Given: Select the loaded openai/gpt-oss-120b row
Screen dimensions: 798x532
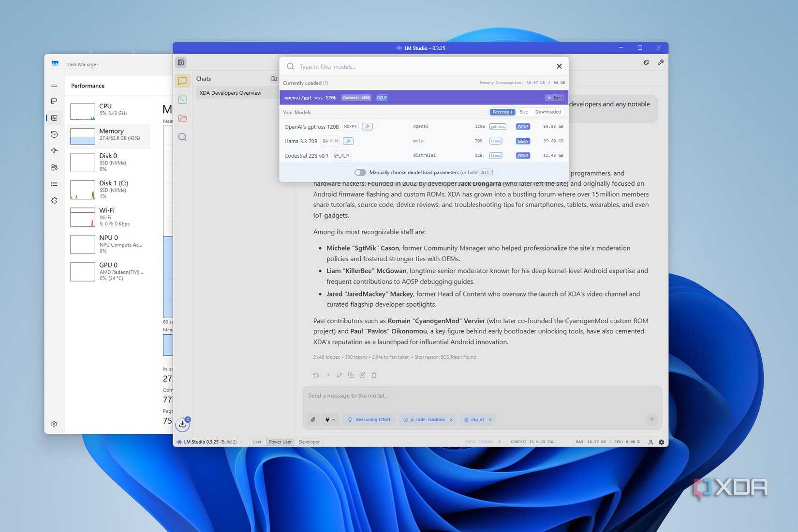Looking at the screenshot, I should click(424, 98).
